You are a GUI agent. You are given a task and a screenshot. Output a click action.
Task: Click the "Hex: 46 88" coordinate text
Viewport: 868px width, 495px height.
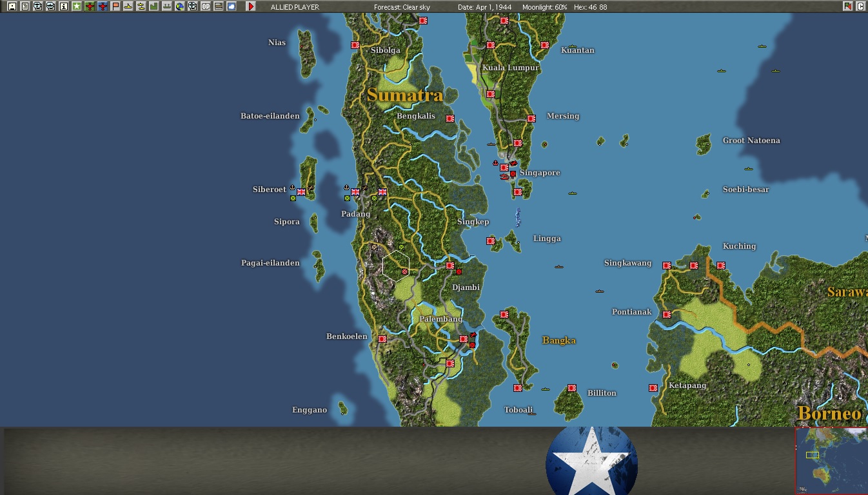pyautogui.click(x=590, y=7)
